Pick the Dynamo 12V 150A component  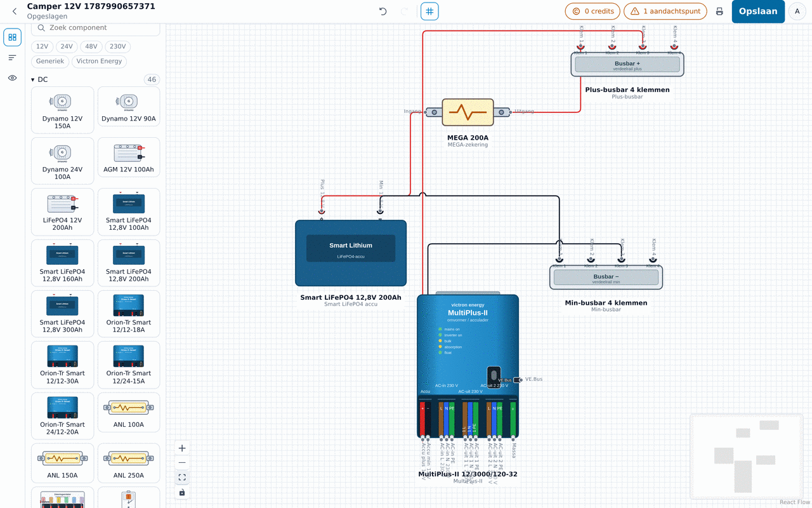point(62,110)
